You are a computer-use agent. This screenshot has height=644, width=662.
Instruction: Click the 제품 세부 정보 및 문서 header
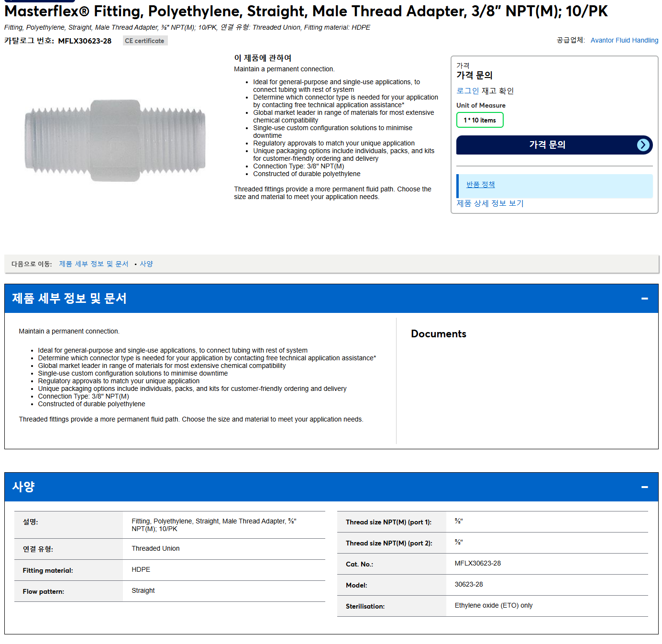point(69,299)
